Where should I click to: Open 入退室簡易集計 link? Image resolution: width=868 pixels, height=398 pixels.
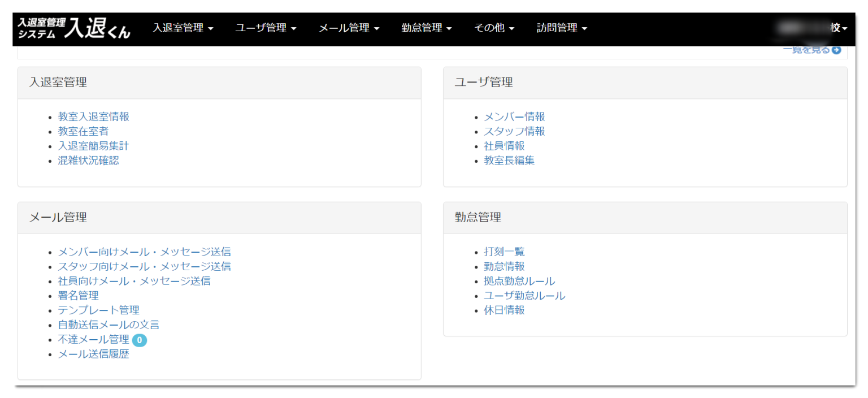coord(93,146)
